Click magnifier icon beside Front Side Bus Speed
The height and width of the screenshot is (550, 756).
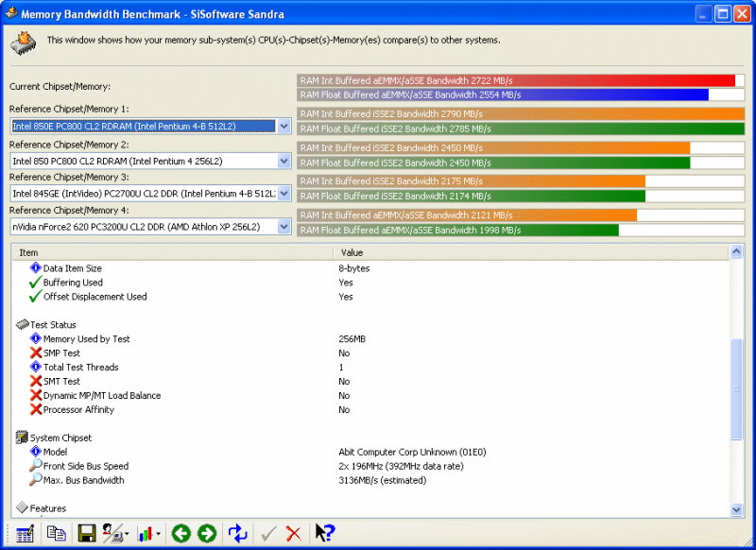coord(36,466)
